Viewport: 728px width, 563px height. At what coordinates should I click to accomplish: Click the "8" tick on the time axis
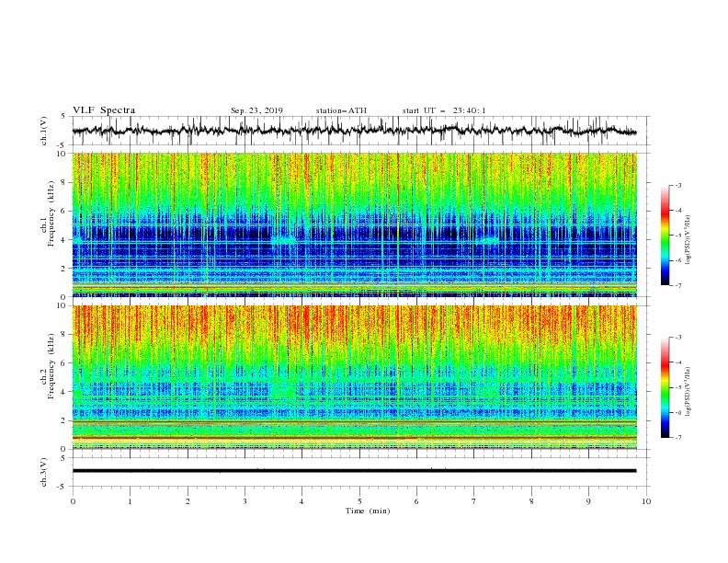click(531, 501)
